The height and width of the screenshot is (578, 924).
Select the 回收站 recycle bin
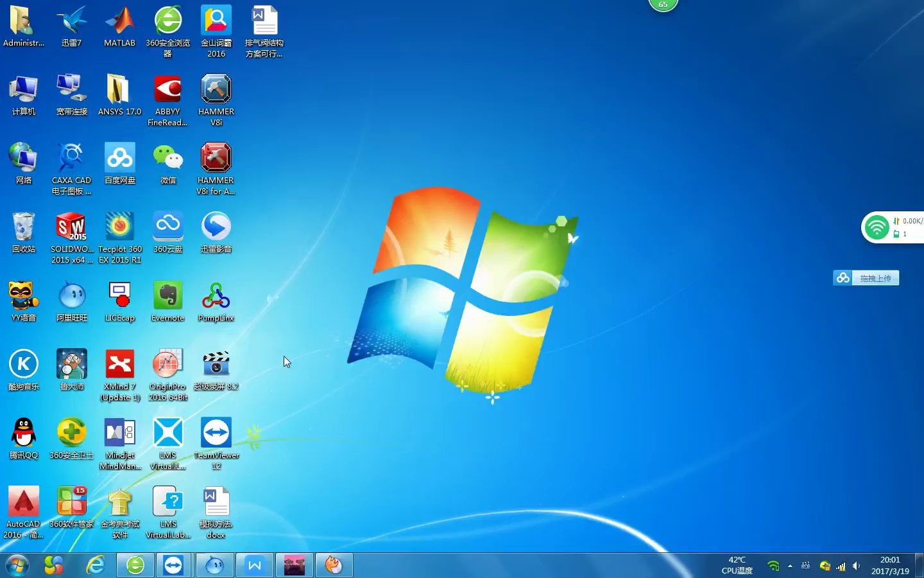[24, 232]
